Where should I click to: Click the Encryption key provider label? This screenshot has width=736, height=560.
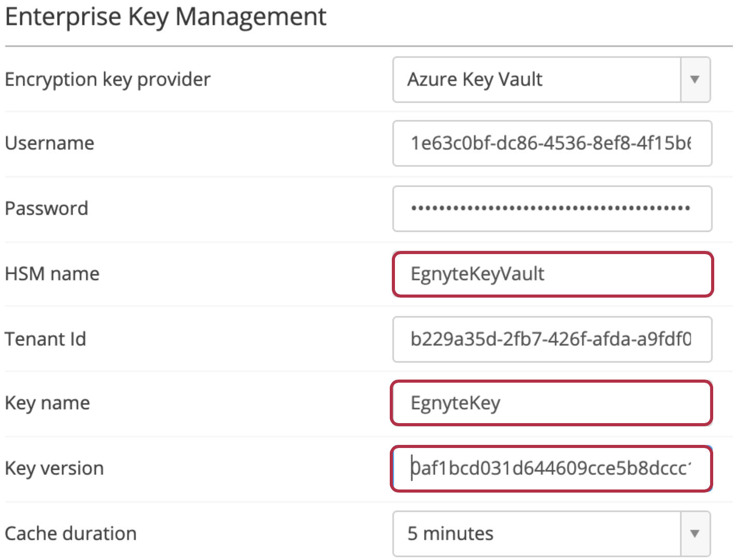pyautogui.click(x=108, y=79)
